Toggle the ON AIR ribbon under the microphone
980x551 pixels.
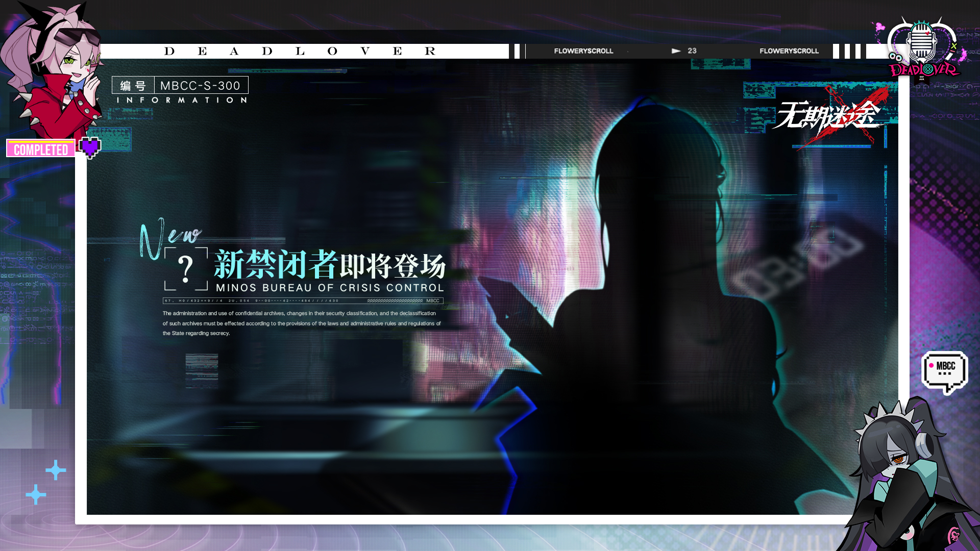(922, 79)
